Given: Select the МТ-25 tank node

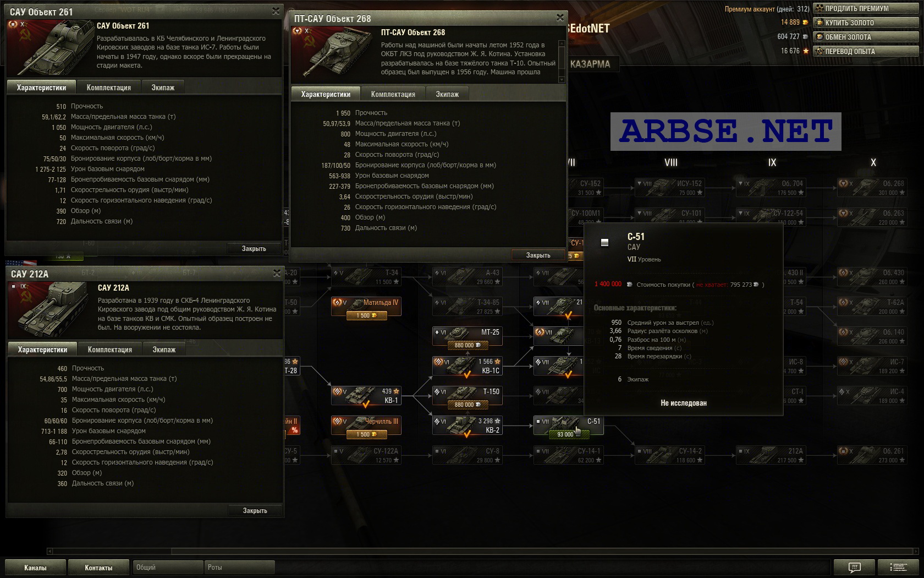Looking at the screenshot, I should pos(468,336).
